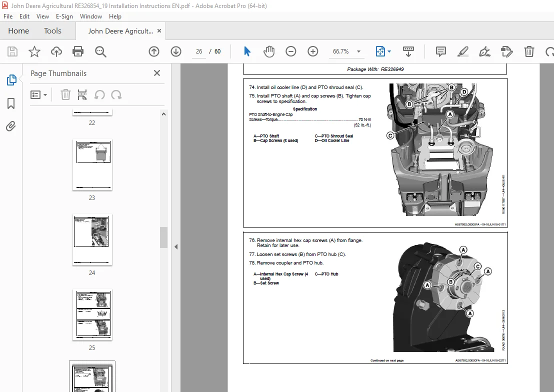
Task: Open the Help menu
Action: [x=115, y=16]
